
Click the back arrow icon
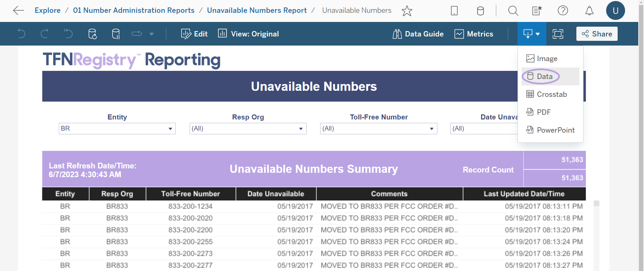[18, 10]
